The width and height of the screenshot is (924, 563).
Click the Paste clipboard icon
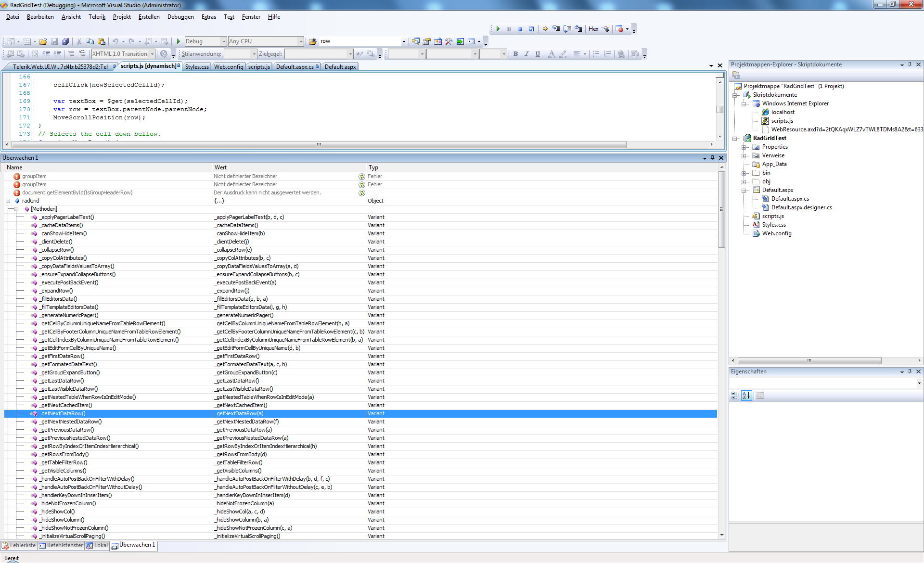coord(102,41)
